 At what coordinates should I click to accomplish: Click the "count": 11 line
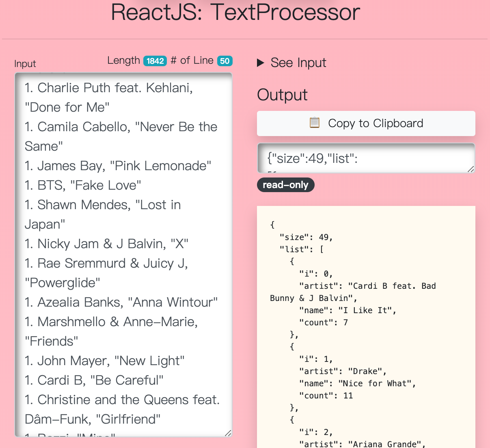(326, 396)
